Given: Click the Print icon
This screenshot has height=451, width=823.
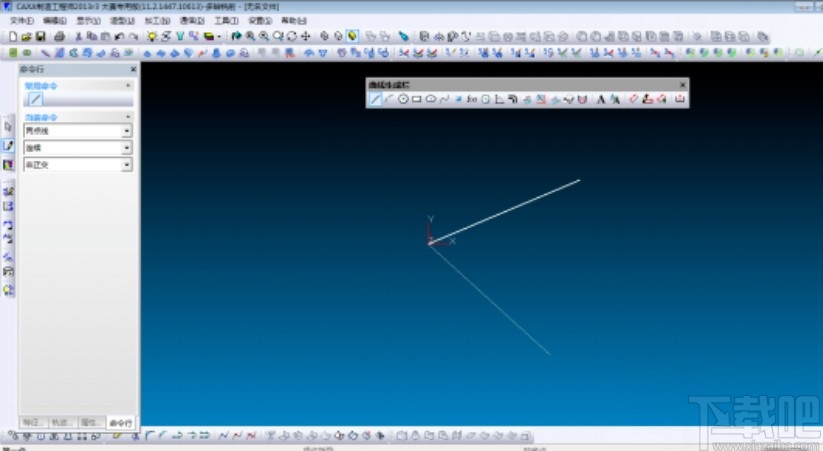Looking at the screenshot, I should [x=59, y=36].
